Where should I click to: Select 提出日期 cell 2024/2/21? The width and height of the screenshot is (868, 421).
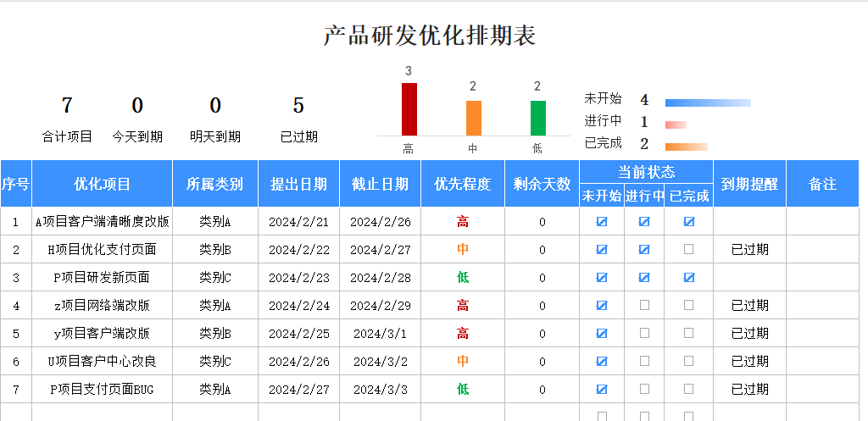click(x=299, y=221)
